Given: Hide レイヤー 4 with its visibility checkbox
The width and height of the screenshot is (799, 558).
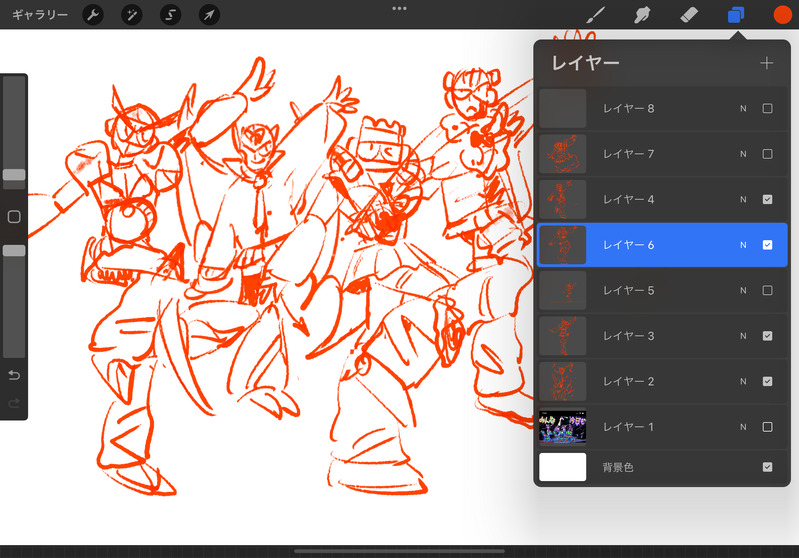Looking at the screenshot, I should [x=767, y=199].
